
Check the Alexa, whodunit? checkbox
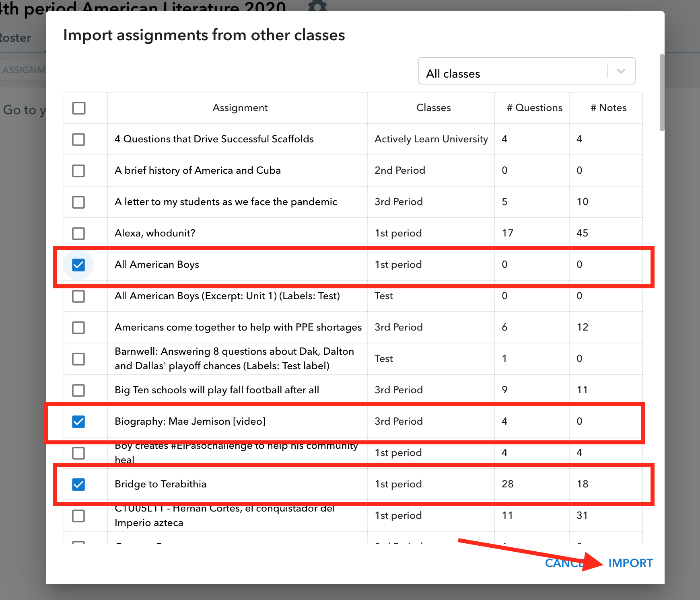tap(78, 233)
